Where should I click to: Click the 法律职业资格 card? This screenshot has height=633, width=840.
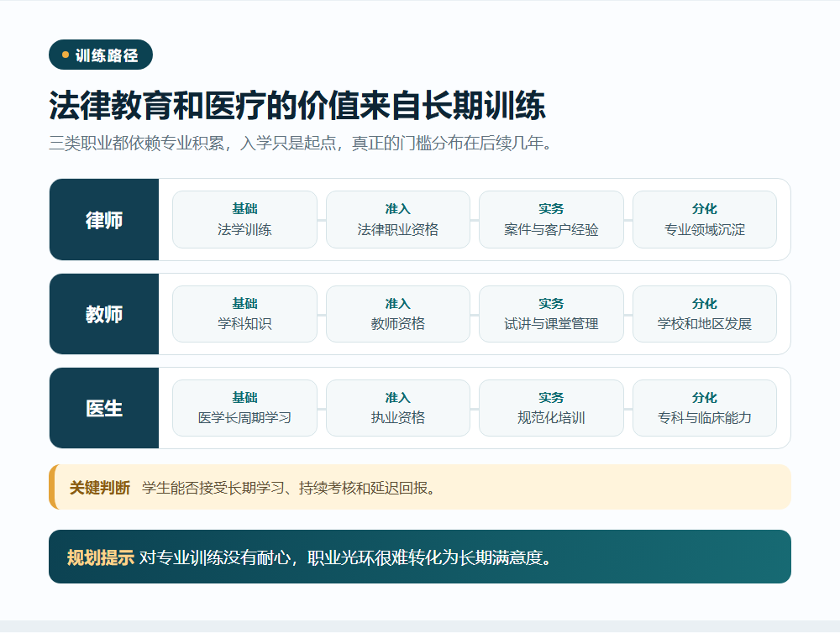[x=398, y=220]
